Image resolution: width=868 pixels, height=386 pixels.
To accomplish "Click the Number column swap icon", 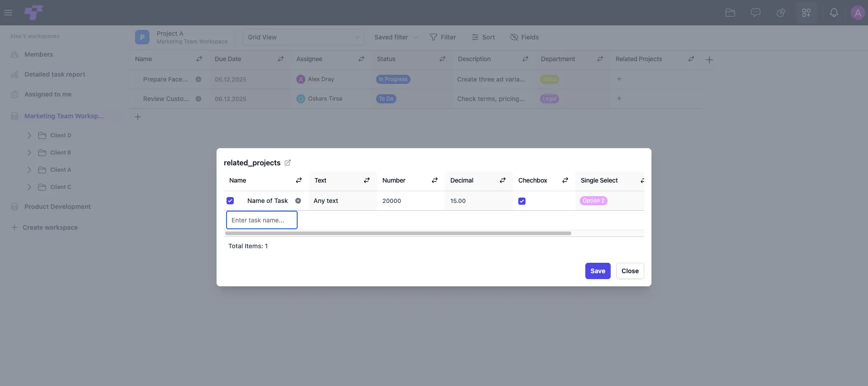I will 435,180.
